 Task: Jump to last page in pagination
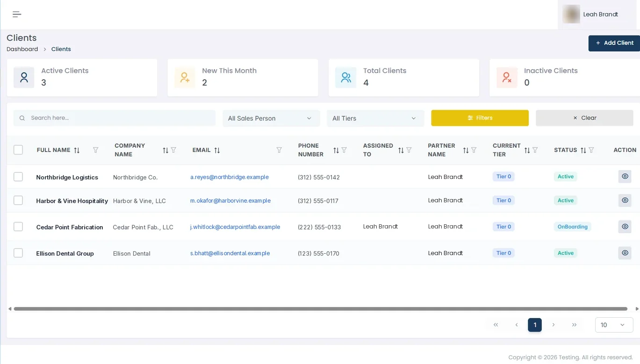[x=575, y=325]
